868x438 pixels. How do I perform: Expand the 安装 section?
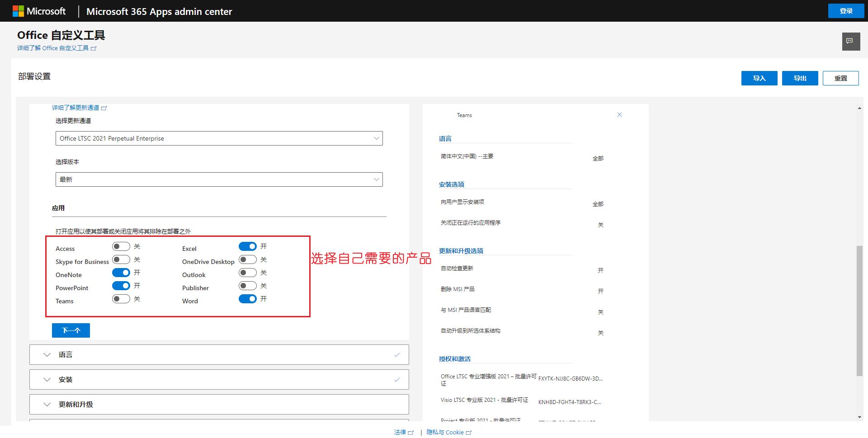pyautogui.click(x=219, y=380)
